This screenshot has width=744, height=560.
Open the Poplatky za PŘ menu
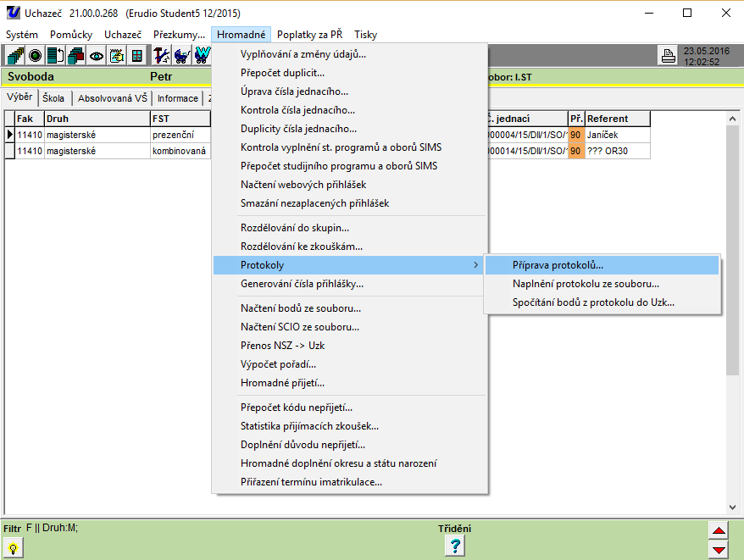309,35
